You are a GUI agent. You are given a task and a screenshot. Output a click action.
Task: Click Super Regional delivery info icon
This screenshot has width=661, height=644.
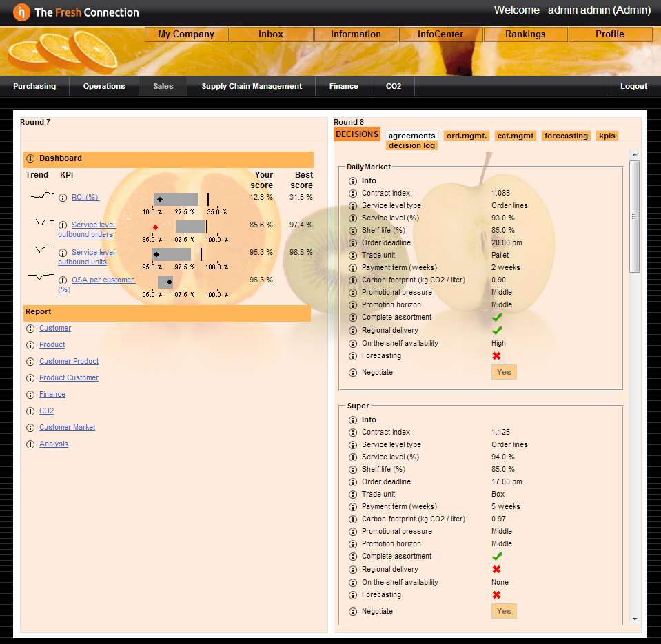tap(353, 570)
